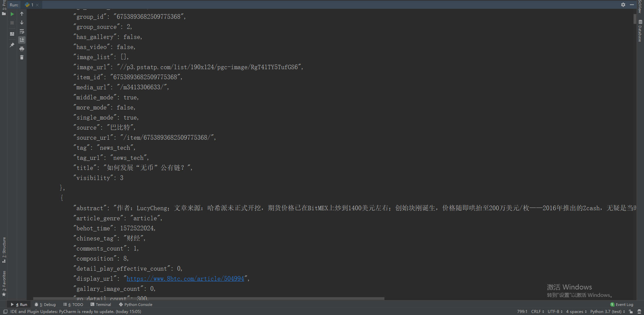Click the "source_url" output line
Viewport: 644px width, 315px height.
coord(145,138)
